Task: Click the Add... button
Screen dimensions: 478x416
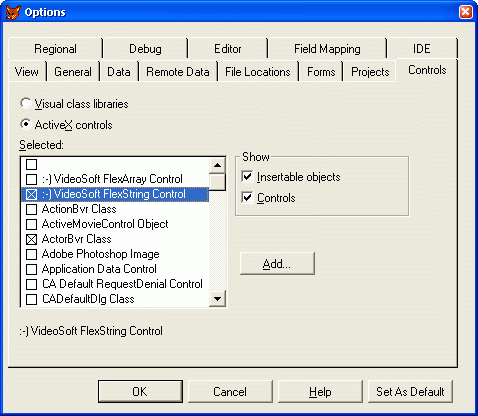Action: click(277, 264)
